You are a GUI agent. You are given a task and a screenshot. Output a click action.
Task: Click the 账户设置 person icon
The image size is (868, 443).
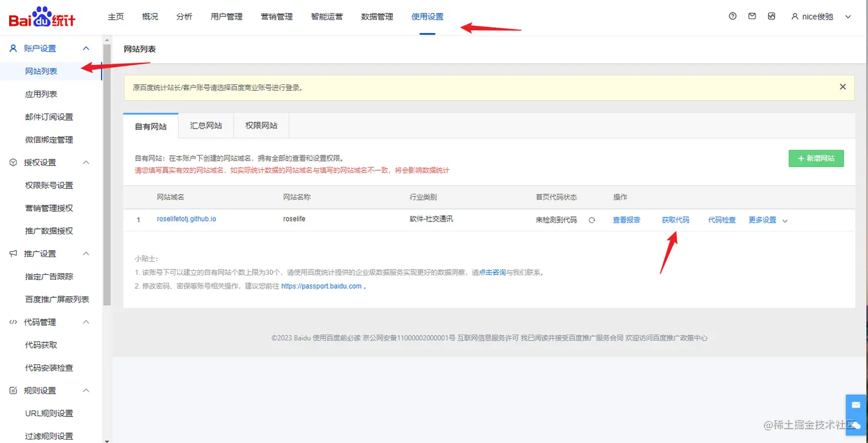[13, 49]
